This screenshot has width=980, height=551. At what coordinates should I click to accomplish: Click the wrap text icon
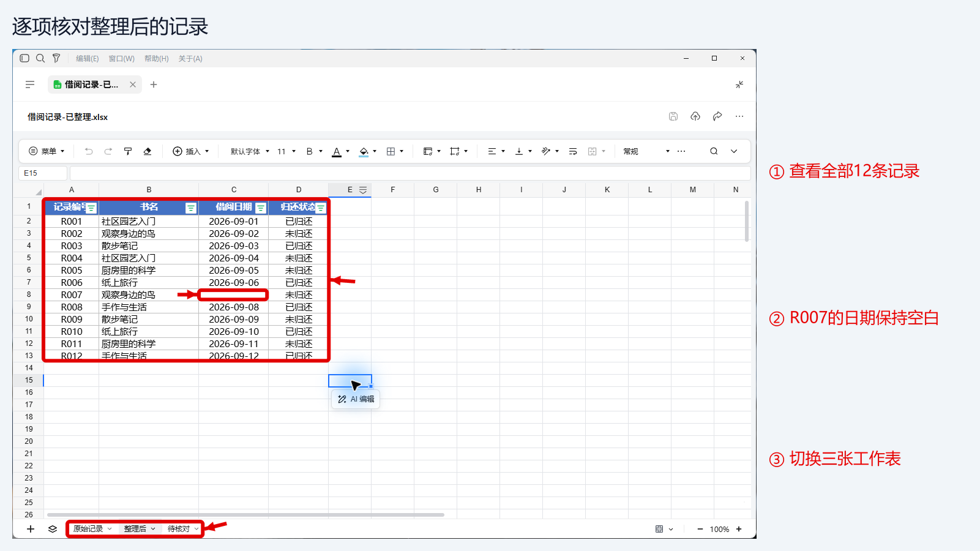[573, 151]
